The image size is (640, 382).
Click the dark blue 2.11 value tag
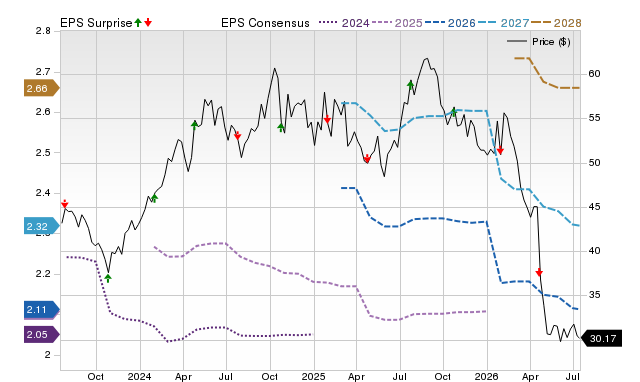coord(41,310)
